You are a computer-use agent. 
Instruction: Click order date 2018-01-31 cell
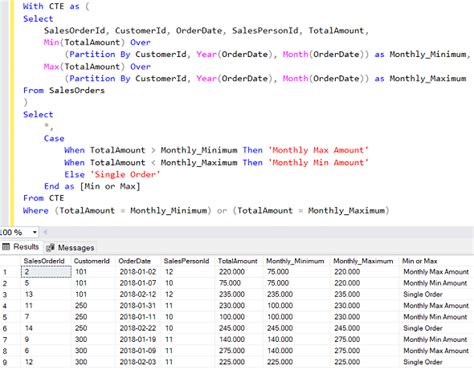(138, 306)
